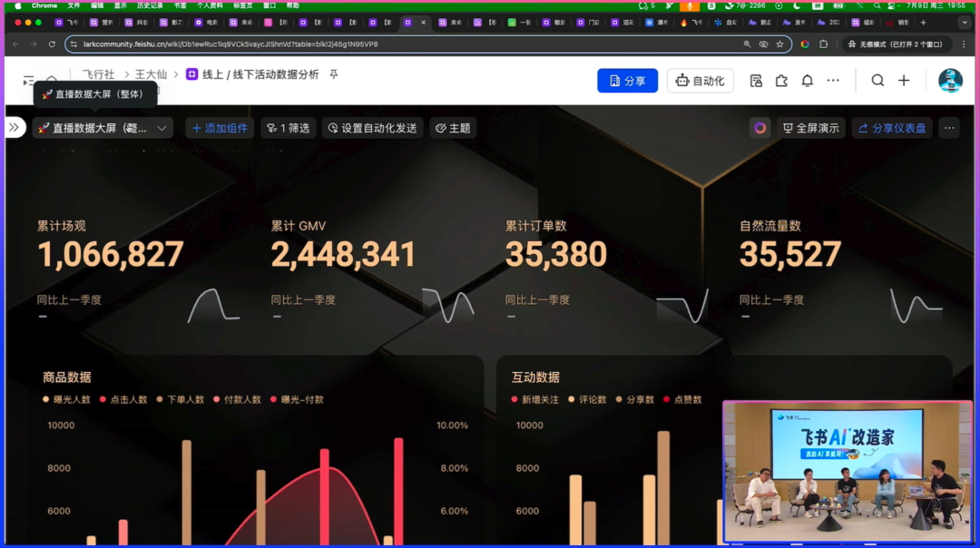This screenshot has height=548, width=980.
Task: Open the 自动化 automation panel
Action: [x=700, y=81]
